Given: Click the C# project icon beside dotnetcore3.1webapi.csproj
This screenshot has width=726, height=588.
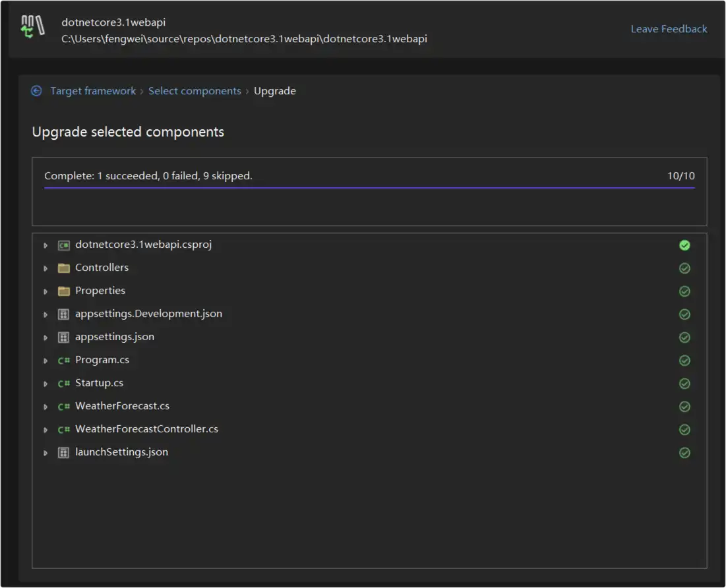Looking at the screenshot, I should coord(63,245).
